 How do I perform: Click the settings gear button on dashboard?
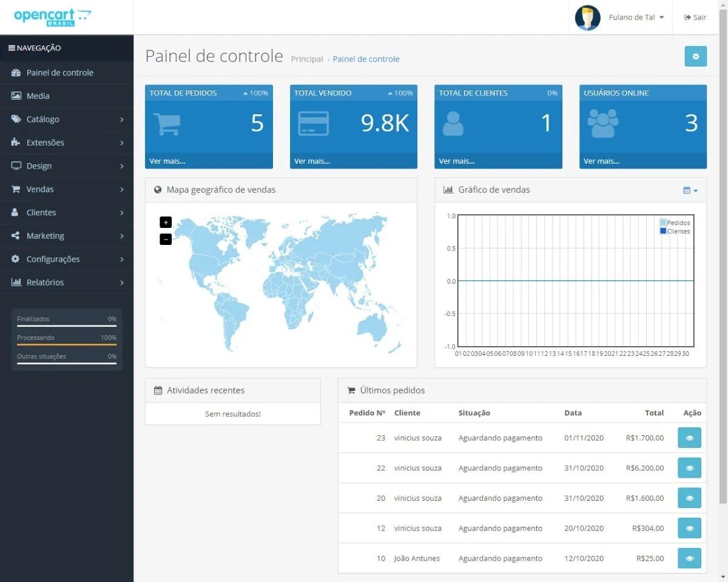695,56
